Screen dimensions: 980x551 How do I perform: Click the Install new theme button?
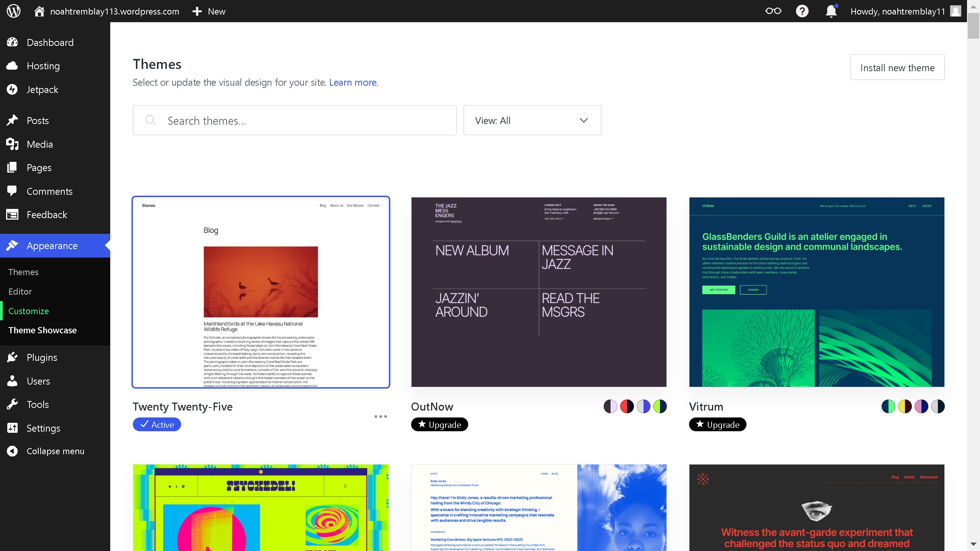tap(897, 68)
